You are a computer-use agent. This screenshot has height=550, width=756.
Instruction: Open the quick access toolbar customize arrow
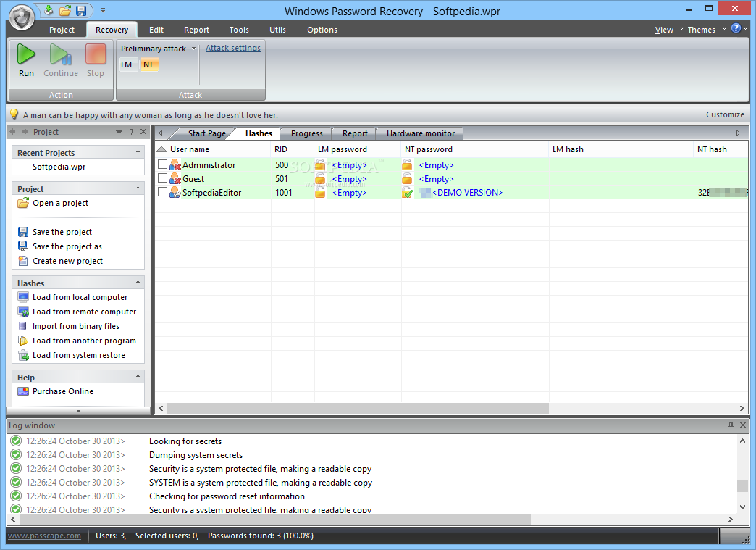coord(103,10)
